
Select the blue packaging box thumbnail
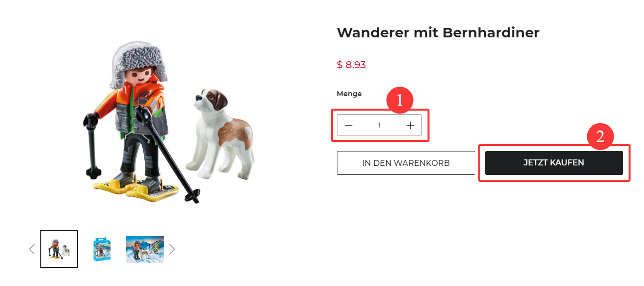[x=102, y=249]
